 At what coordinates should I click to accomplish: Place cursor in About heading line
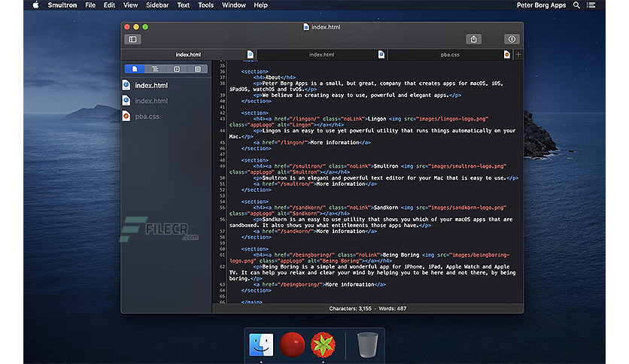(275, 77)
